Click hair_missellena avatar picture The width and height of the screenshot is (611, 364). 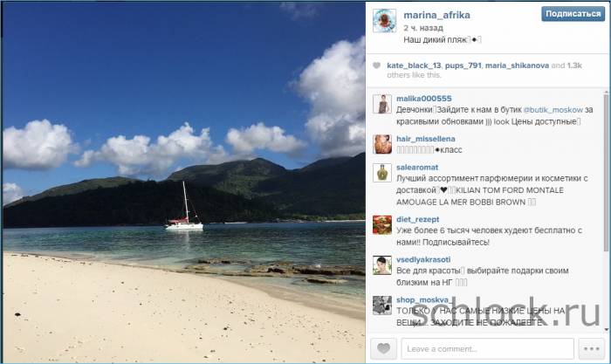382,144
